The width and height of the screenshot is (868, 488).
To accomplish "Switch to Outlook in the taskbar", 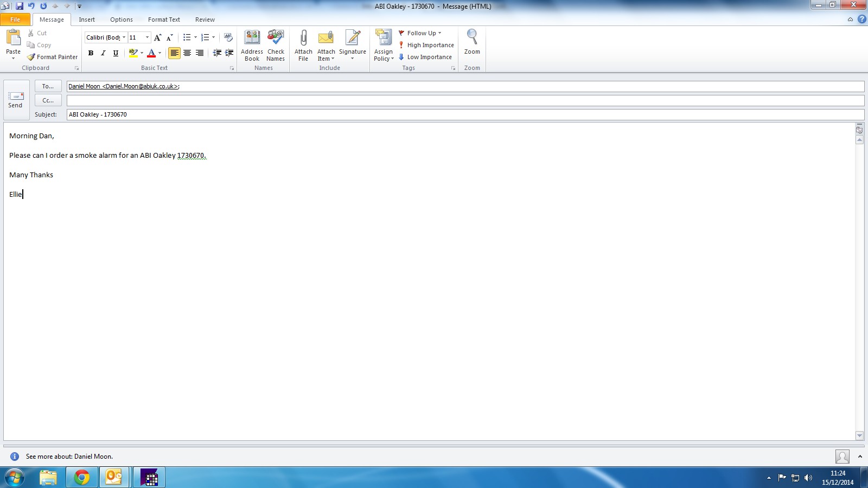I will tap(114, 478).
